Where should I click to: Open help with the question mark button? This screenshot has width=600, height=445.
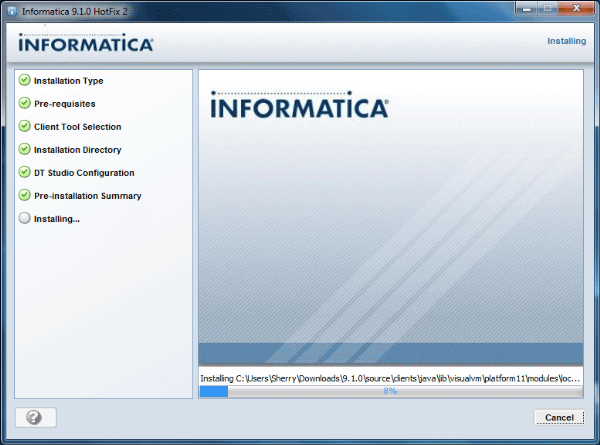[36, 417]
